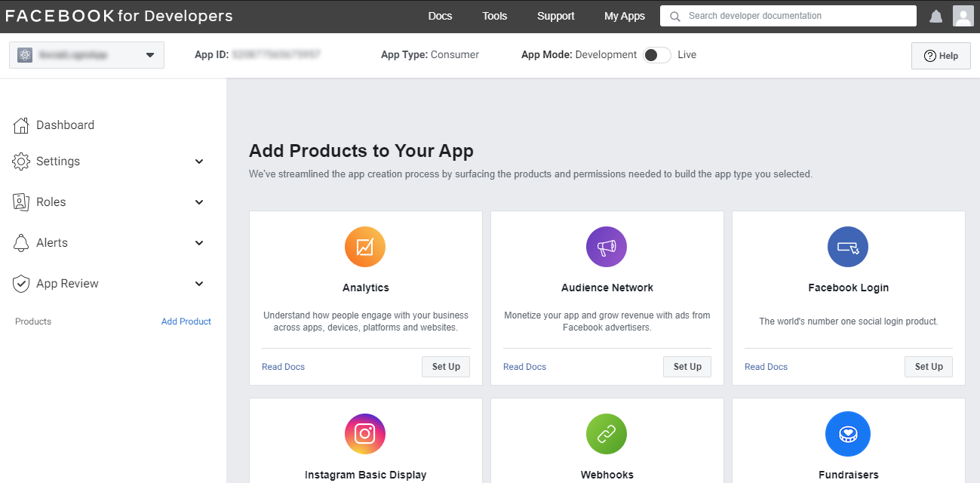Click the Analytics card title
The image size is (980, 483).
[x=366, y=288]
